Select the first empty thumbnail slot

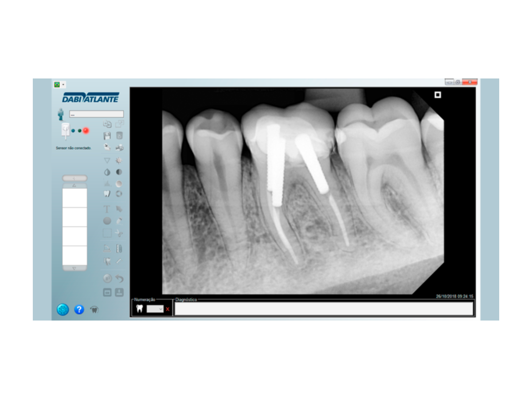tap(74, 198)
